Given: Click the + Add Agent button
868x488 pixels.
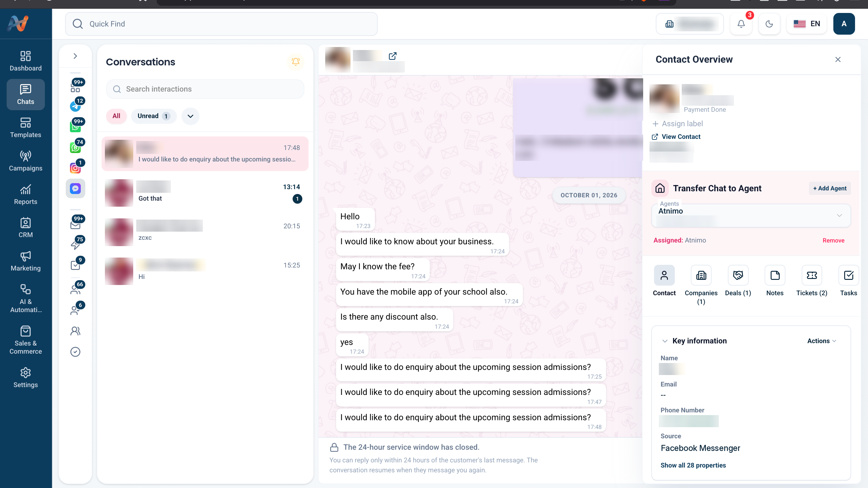Looking at the screenshot, I should click(x=830, y=188).
